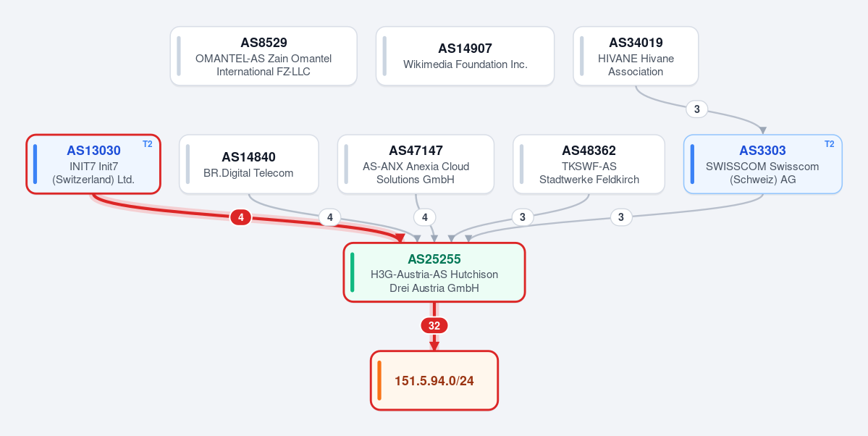Click the 4 badge on the AS14840 edge
The image size is (868, 436).
330,218
